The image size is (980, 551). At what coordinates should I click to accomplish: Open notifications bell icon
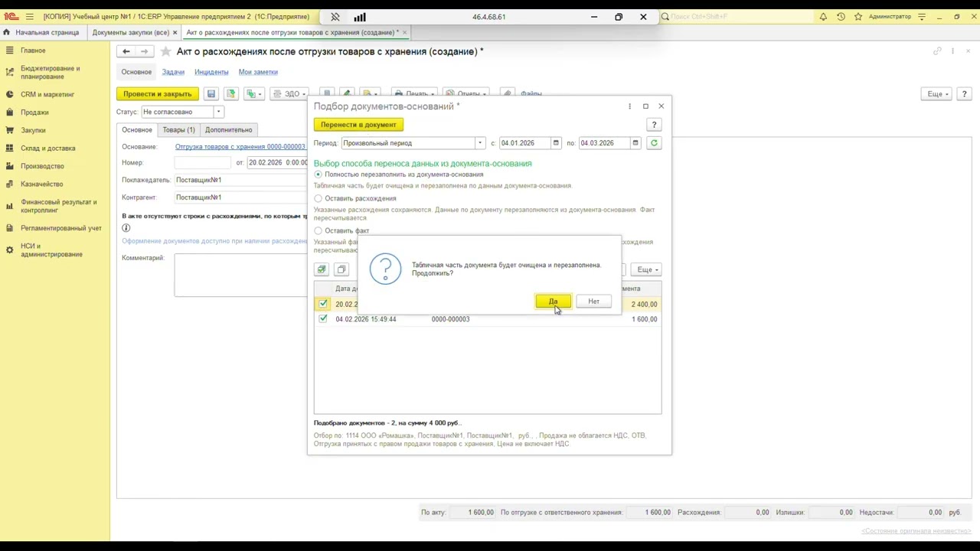tap(823, 17)
